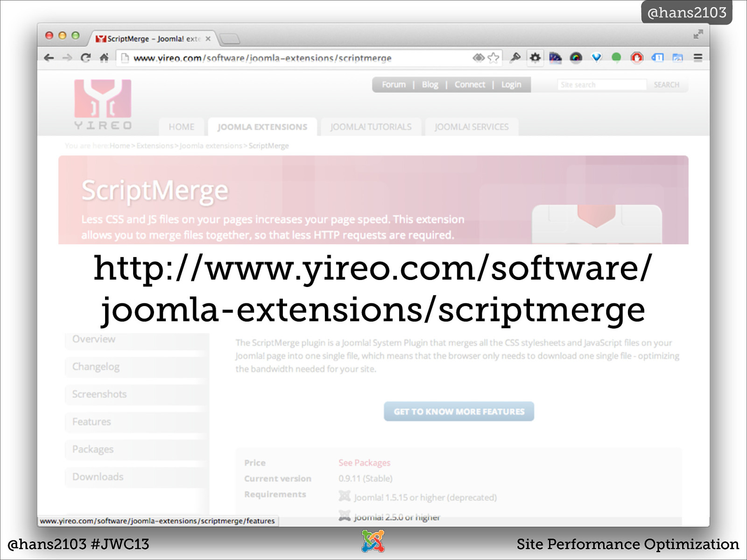
Task: Open Packages in the sidebar
Action: 135,449
